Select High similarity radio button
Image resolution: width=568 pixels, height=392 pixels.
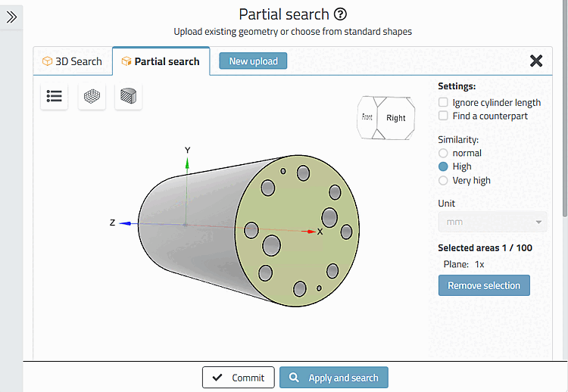[443, 166]
